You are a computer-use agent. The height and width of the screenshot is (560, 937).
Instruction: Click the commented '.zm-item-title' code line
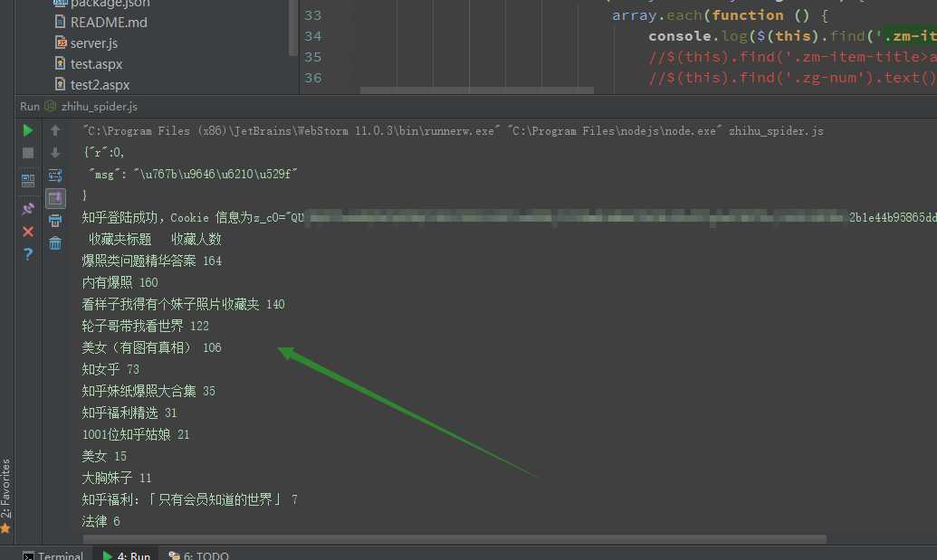click(x=792, y=57)
